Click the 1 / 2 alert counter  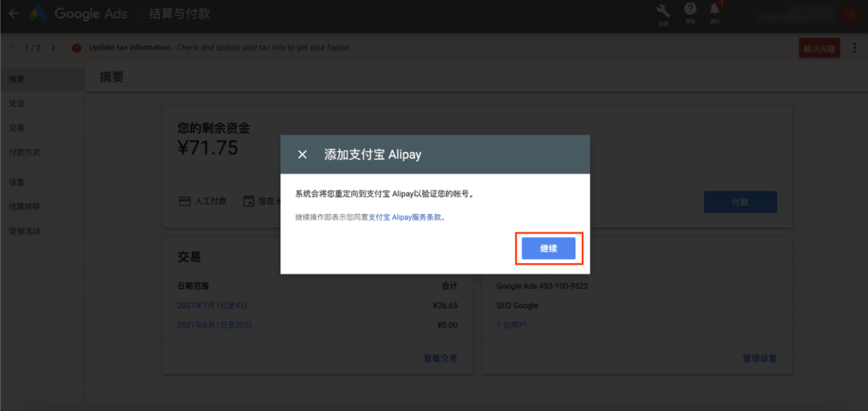(33, 48)
